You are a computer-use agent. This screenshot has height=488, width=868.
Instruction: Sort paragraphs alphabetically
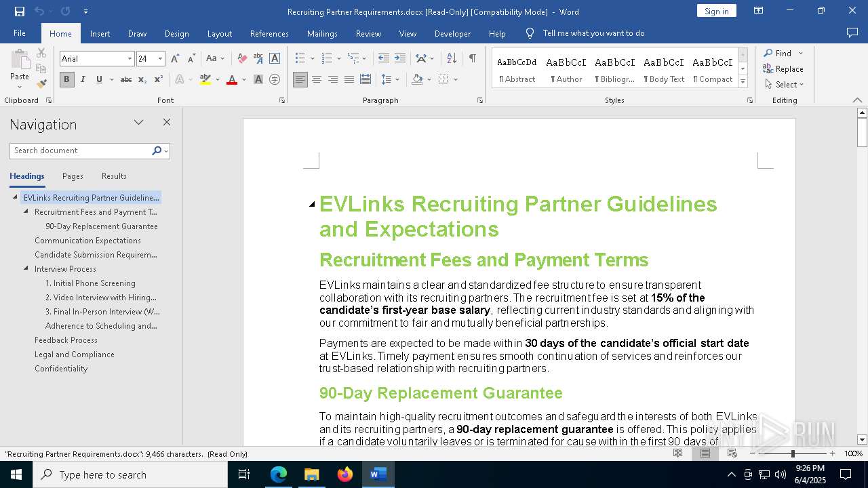(x=452, y=59)
